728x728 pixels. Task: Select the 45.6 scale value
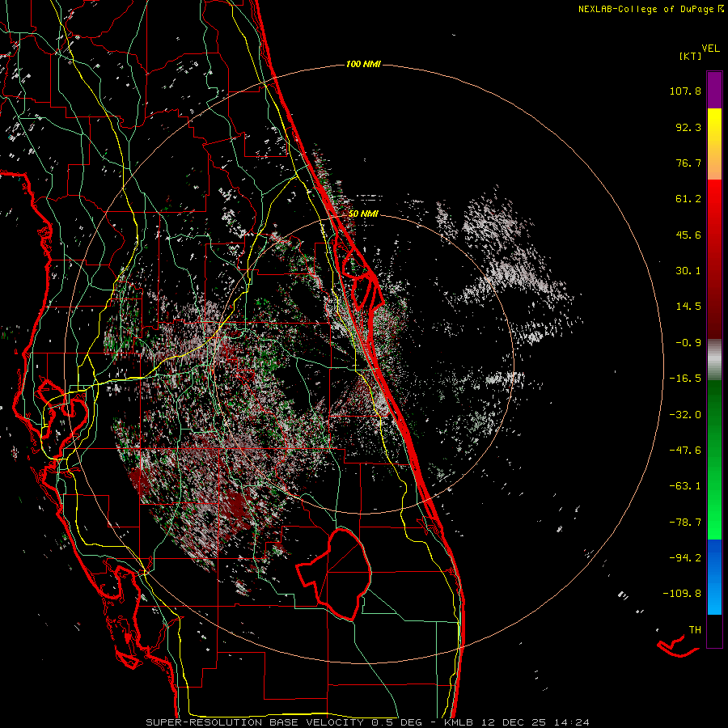click(688, 235)
